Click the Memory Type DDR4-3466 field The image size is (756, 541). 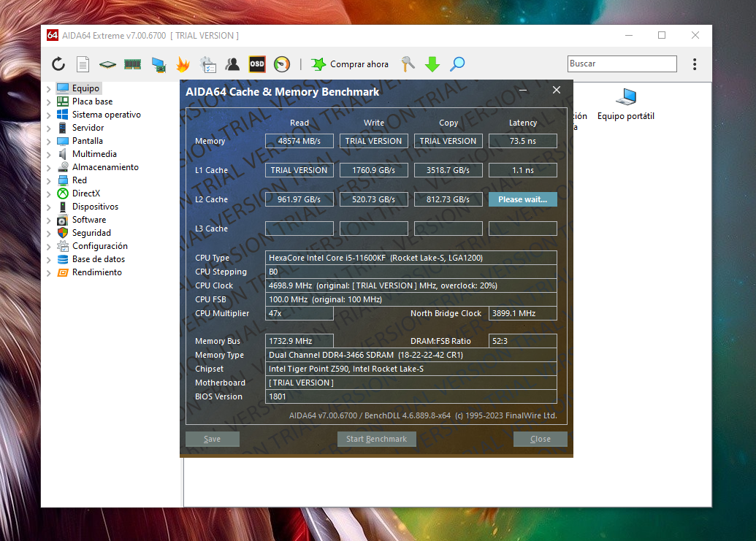(411, 355)
